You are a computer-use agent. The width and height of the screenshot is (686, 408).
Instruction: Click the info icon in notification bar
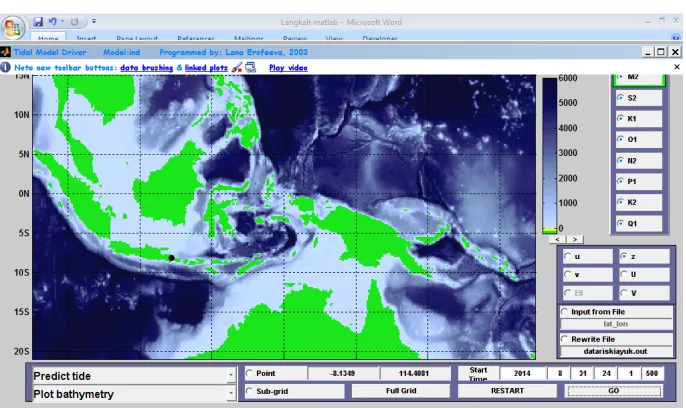6,67
